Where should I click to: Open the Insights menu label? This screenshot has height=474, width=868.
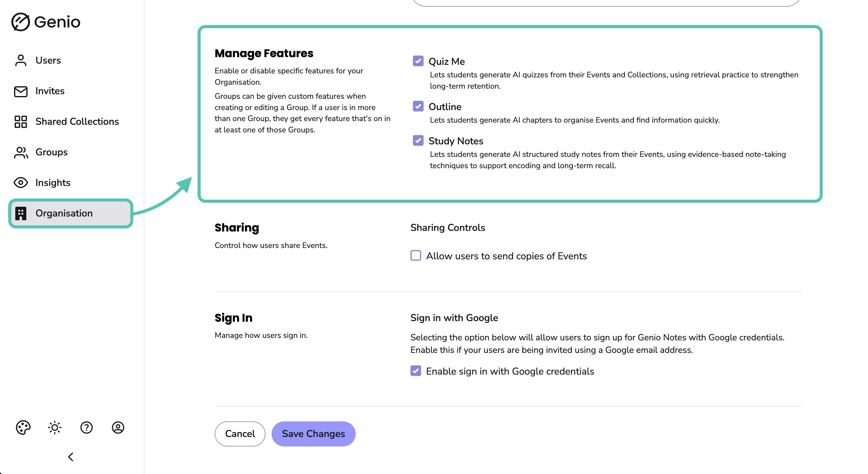pos(53,183)
